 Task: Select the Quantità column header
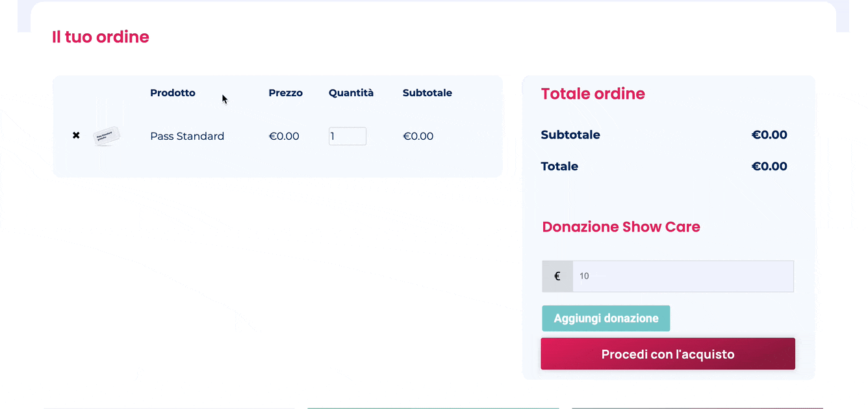pos(351,93)
